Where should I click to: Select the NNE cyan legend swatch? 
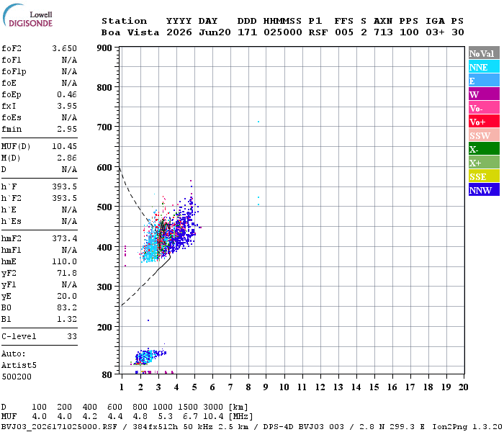[x=484, y=67]
